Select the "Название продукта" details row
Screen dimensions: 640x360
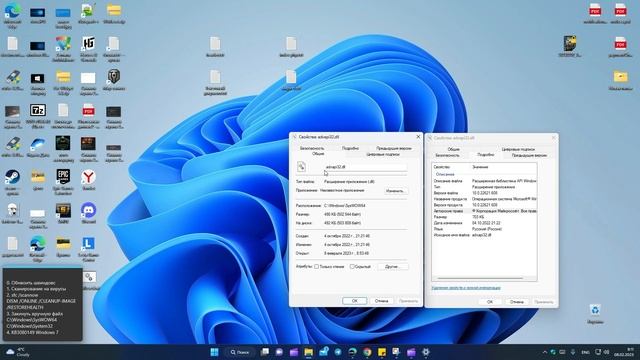point(484,199)
